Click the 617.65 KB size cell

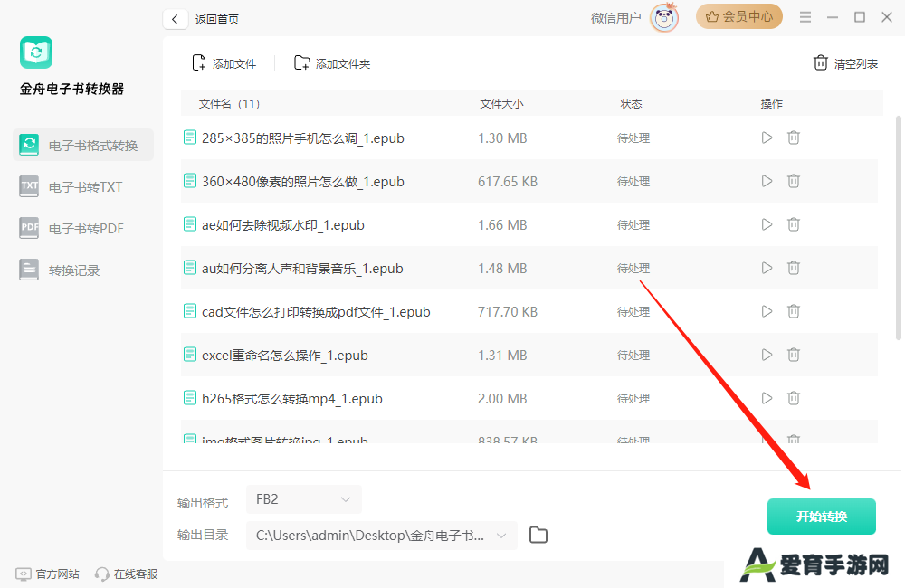click(x=508, y=181)
